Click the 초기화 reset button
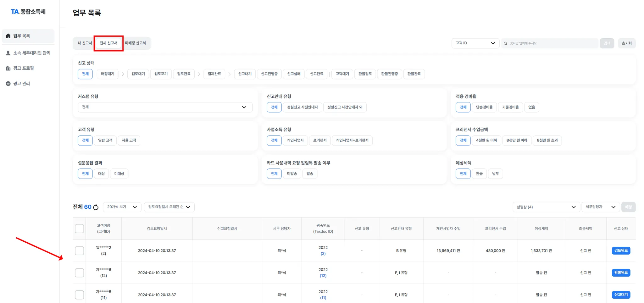 coord(626,43)
